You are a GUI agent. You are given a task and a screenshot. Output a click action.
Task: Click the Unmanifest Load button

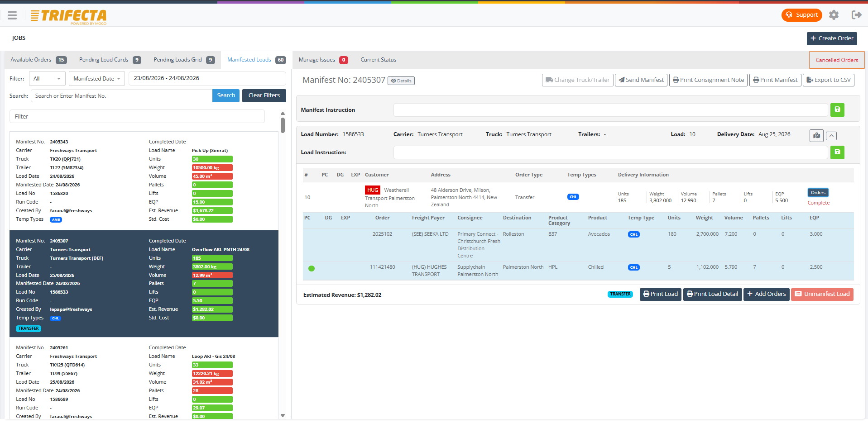pyautogui.click(x=822, y=295)
